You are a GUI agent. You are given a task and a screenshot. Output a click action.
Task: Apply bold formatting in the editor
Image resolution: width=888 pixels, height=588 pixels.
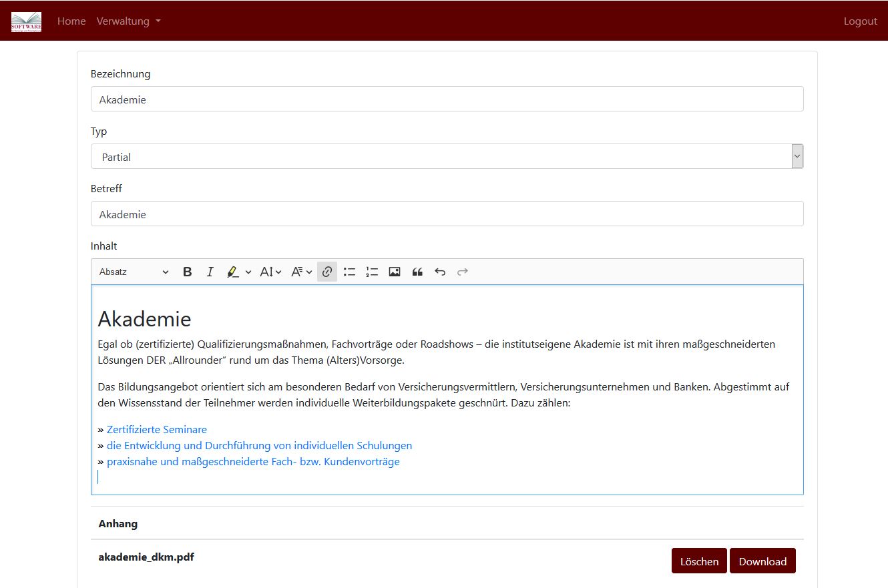(187, 272)
